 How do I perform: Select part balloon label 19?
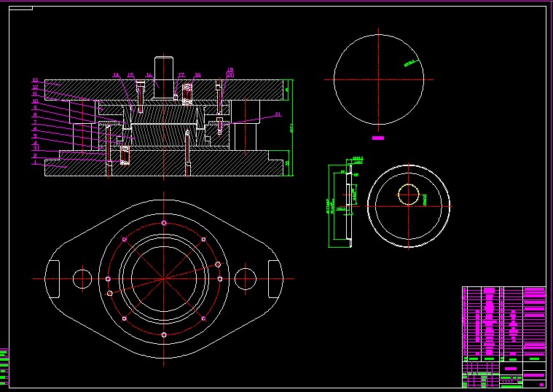[230, 70]
